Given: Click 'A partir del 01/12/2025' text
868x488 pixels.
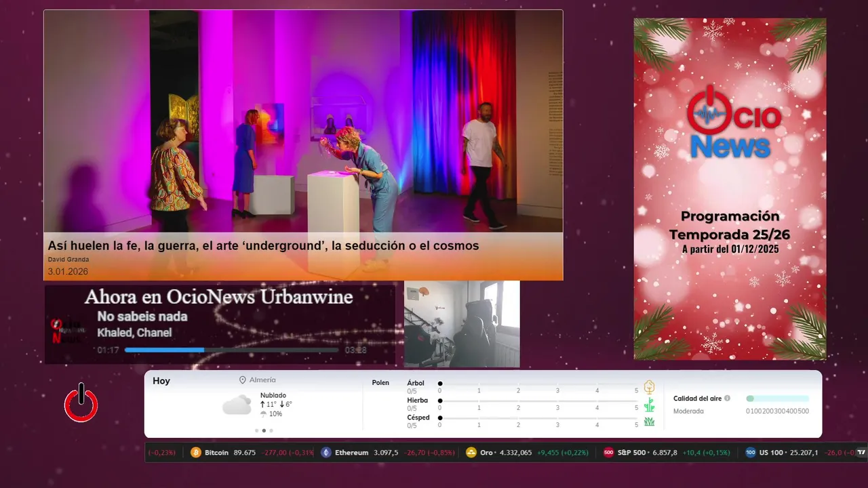Looking at the screenshot, I should click(730, 249).
